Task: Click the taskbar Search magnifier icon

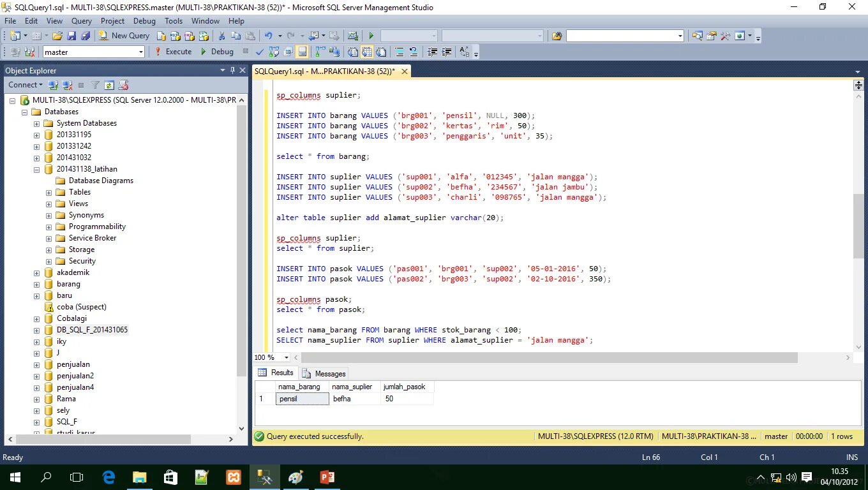Action: pos(46,477)
